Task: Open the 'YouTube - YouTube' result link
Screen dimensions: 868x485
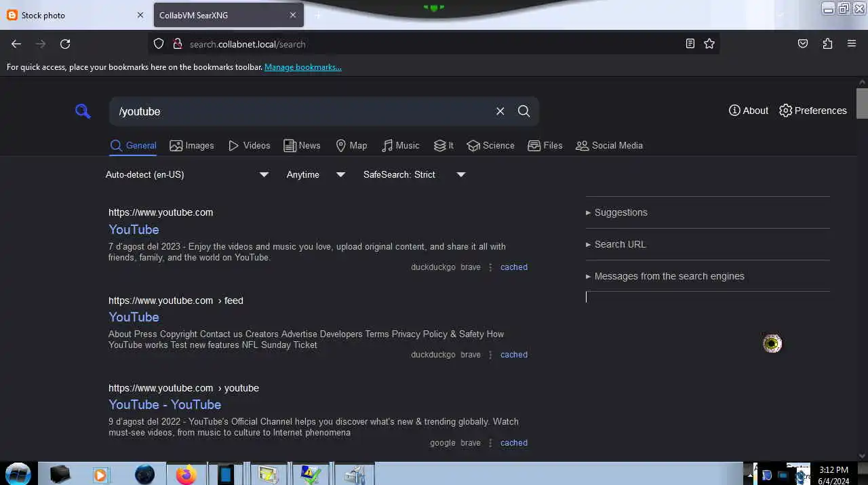Action: point(165,404)
